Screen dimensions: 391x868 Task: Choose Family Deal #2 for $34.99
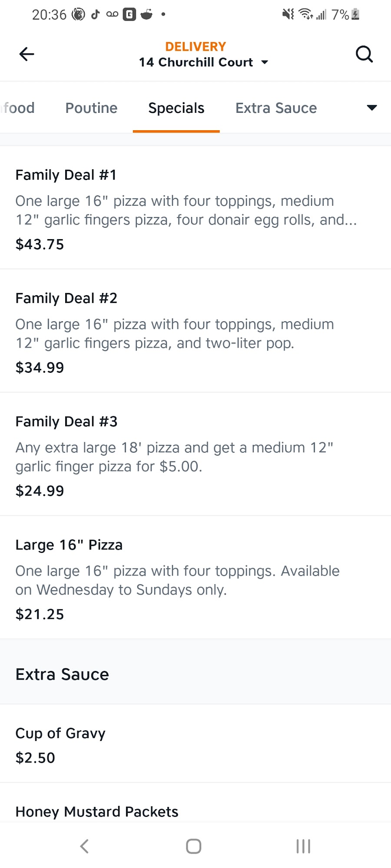(x=195, y=332)
